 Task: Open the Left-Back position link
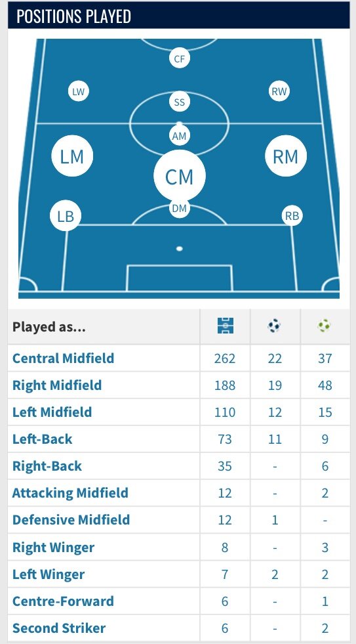42,439
